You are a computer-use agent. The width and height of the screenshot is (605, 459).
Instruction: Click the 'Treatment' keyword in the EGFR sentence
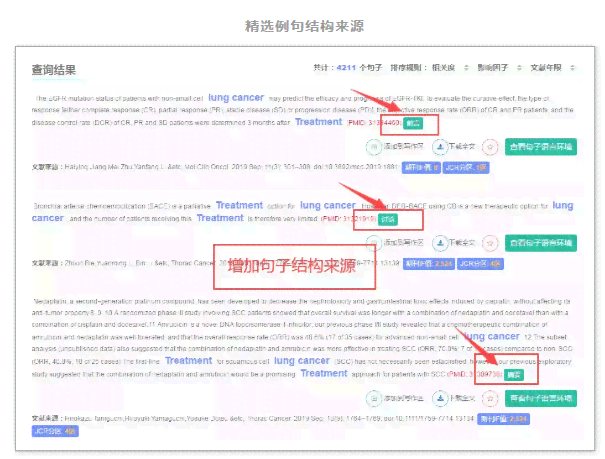(x=319, y=122)
